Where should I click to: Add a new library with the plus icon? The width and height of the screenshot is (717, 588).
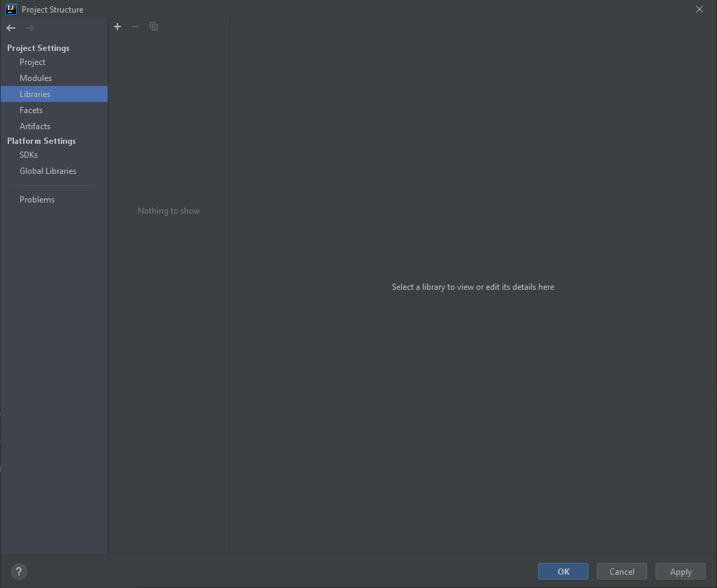pyautogui.click(x=117, y=27)
